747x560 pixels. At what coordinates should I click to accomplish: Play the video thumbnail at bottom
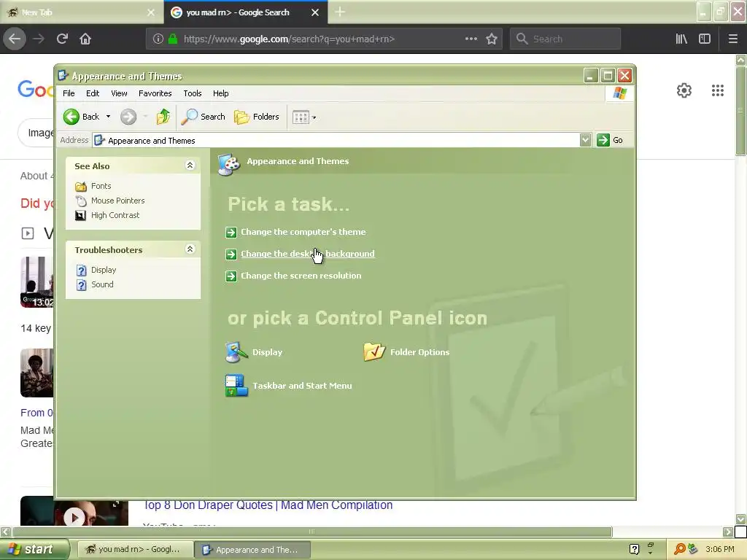pos(74,516)
